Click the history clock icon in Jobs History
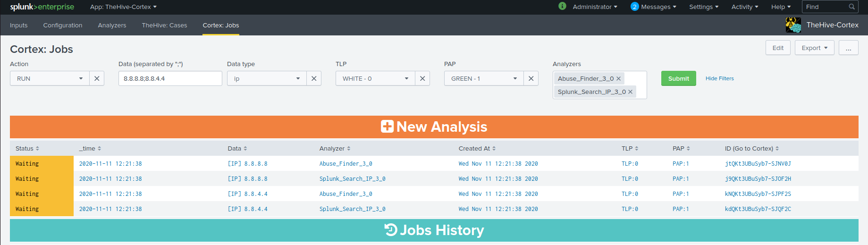 coord(391,230)
